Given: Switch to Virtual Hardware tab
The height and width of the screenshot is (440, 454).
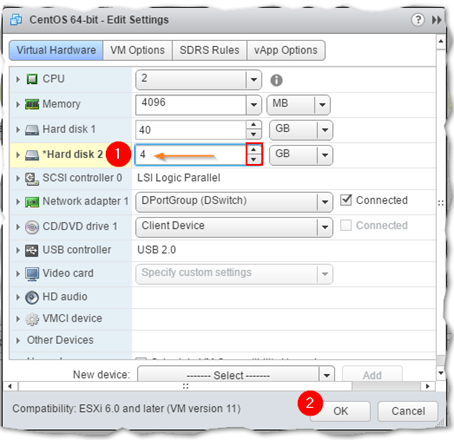Looking at the screenshot, I should point(56,50).
